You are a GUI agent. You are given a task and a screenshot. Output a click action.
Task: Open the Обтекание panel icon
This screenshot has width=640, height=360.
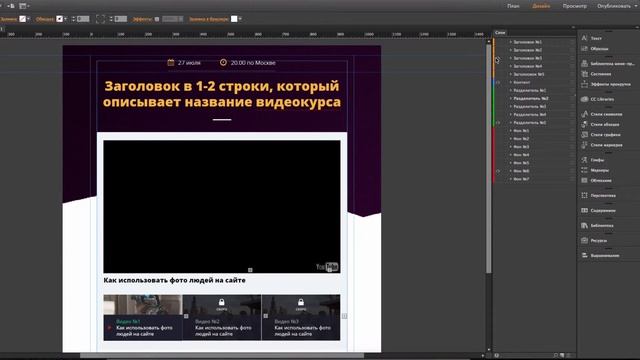[x=584, y=180]
